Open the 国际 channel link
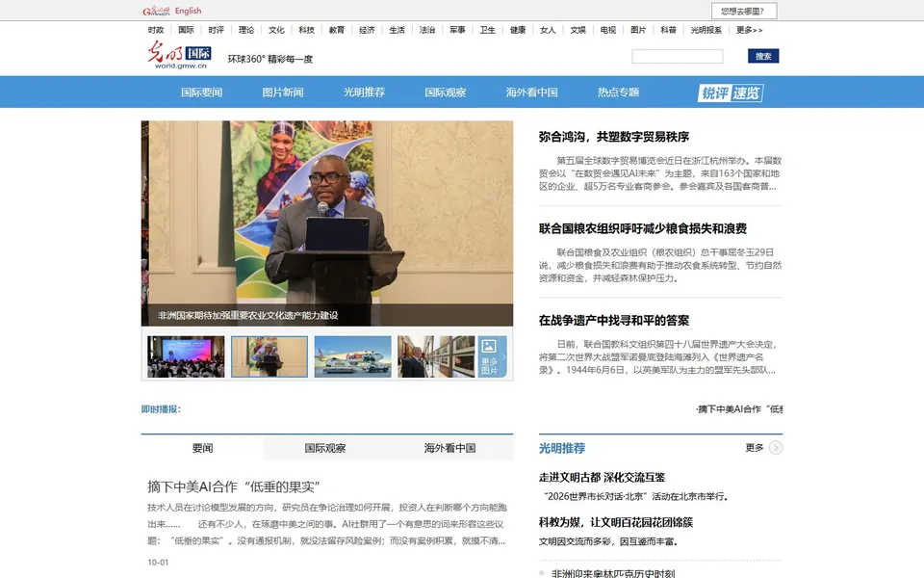Screen dimensions: 924x578 point(186,30)
